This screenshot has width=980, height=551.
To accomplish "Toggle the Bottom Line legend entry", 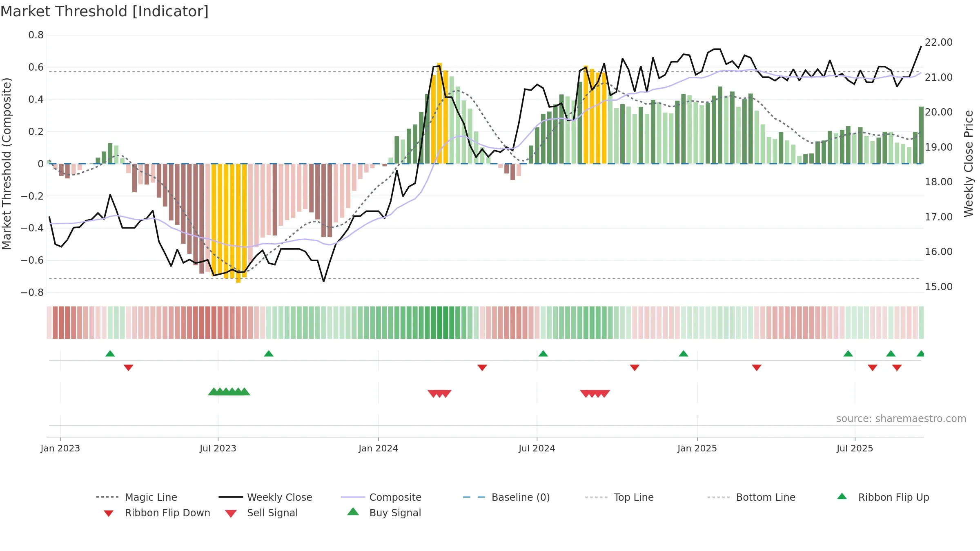I will pos(751,497).
